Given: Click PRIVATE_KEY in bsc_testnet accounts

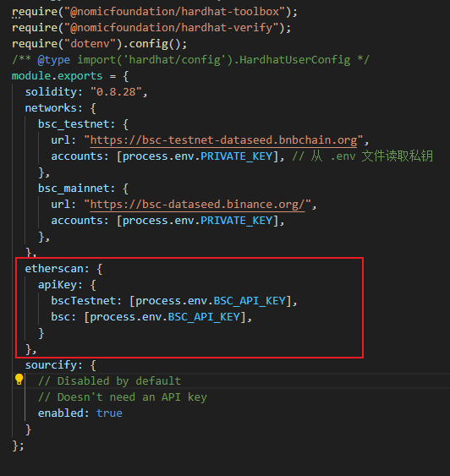Looking at the screenshot, I should click(x=236, y=156).
